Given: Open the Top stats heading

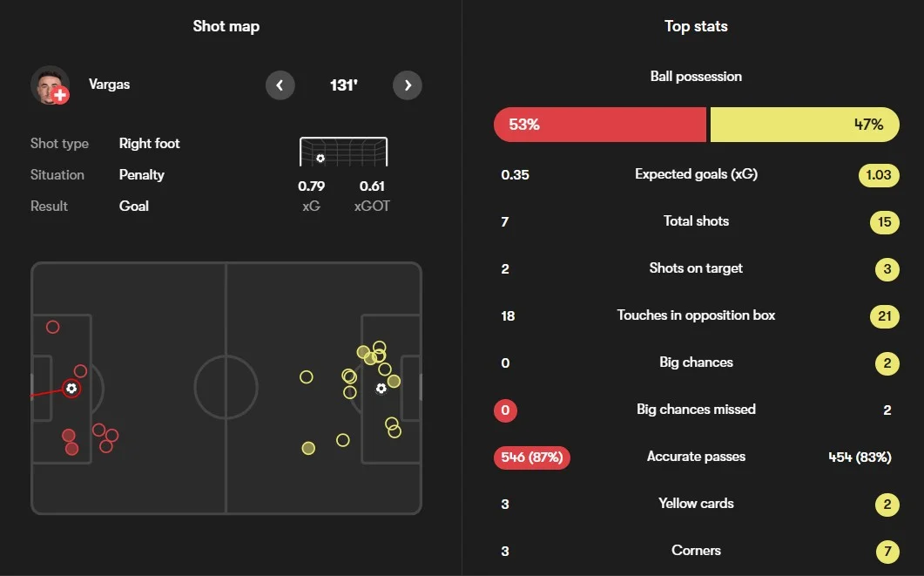Looking at the screenshot, I should [x=696, y=26].
